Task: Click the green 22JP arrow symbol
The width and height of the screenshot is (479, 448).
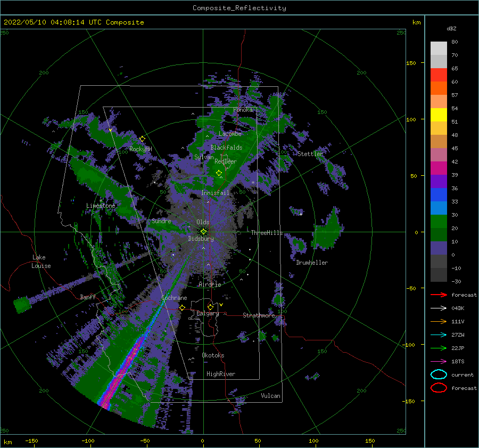Action: pos(439,348)
